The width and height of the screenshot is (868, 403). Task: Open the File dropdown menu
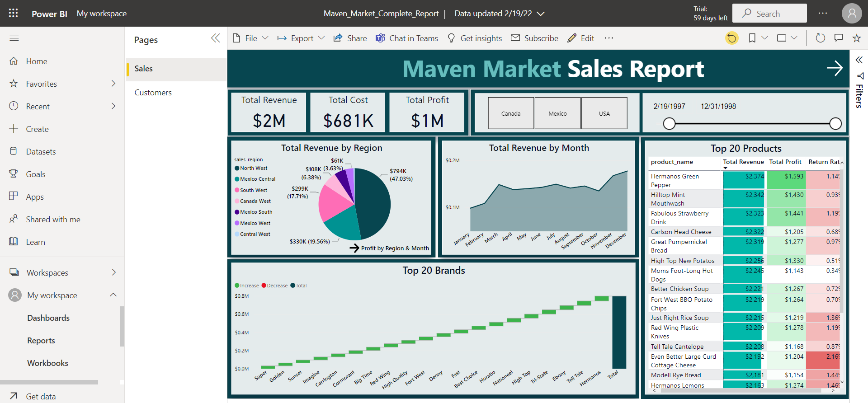250,38
